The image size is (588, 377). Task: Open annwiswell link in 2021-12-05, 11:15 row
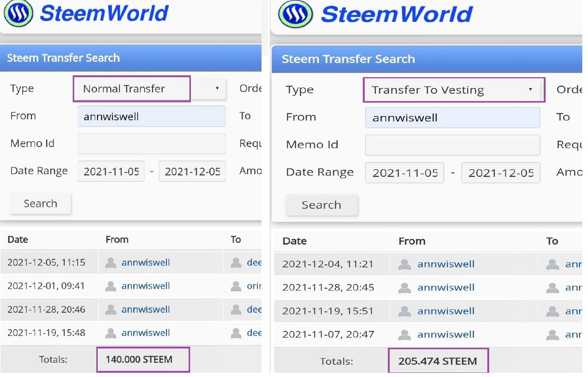point(146,263)
